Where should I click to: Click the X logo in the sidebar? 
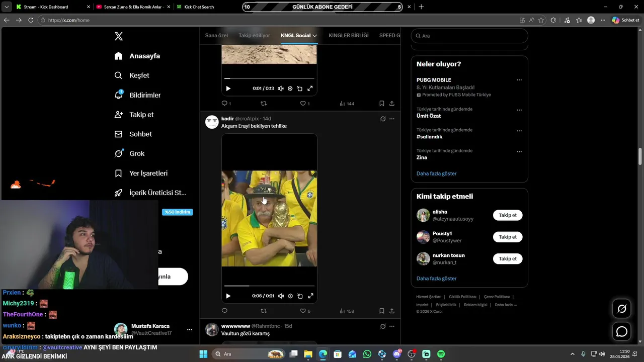(119, 36)
